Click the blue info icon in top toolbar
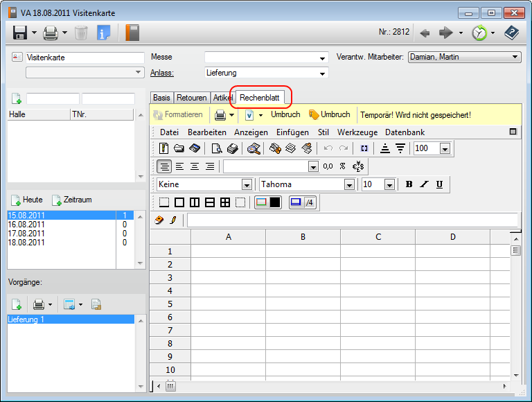532x402 pixels. point(104,33)
